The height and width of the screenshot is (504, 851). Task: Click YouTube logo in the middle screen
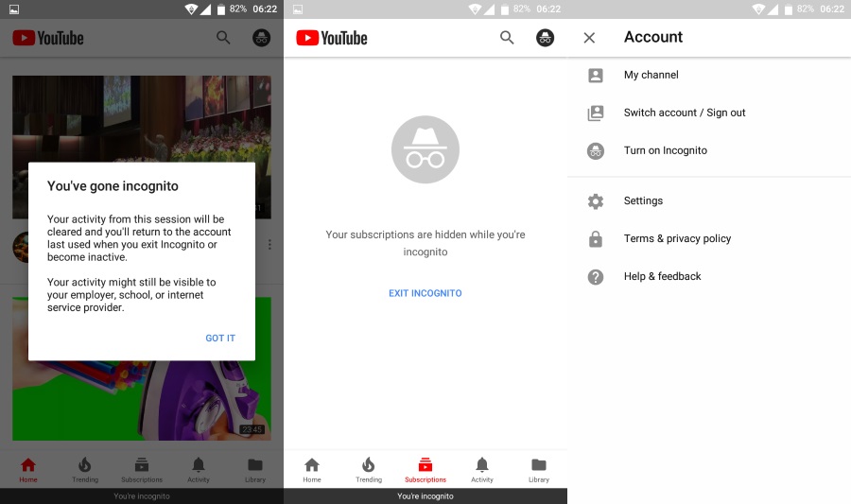(x=332, y=38)
